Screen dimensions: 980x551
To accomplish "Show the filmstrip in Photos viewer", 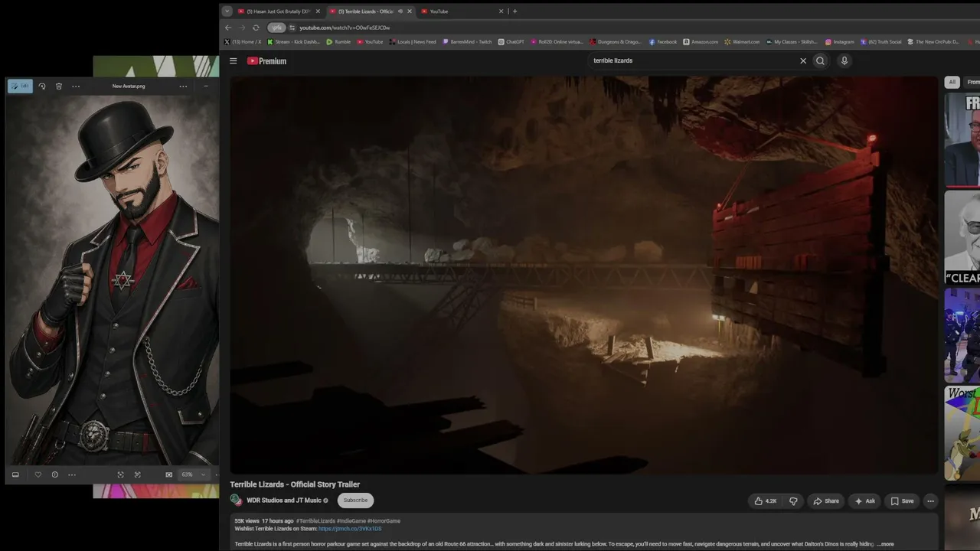I will [x=15, y=474].
